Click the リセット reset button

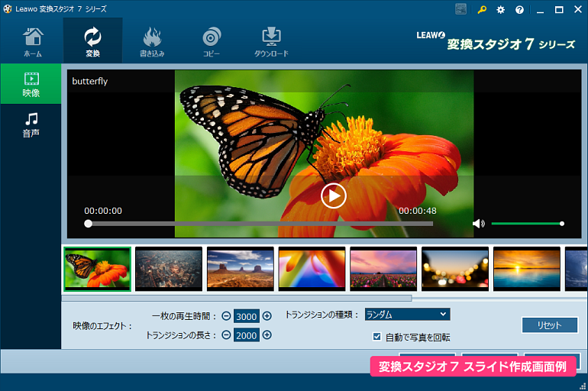pyautogui.click(x=549, y=325)
